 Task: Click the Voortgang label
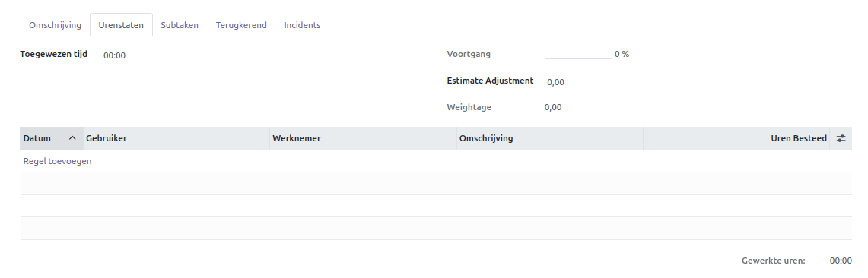pos(469,54)
